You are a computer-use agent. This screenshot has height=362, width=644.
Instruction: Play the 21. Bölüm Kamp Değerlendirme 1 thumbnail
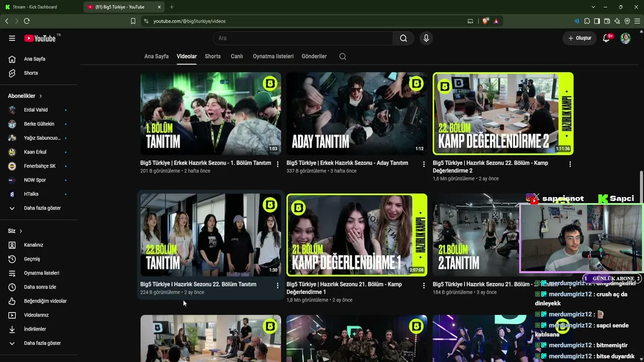coord(357,235)
